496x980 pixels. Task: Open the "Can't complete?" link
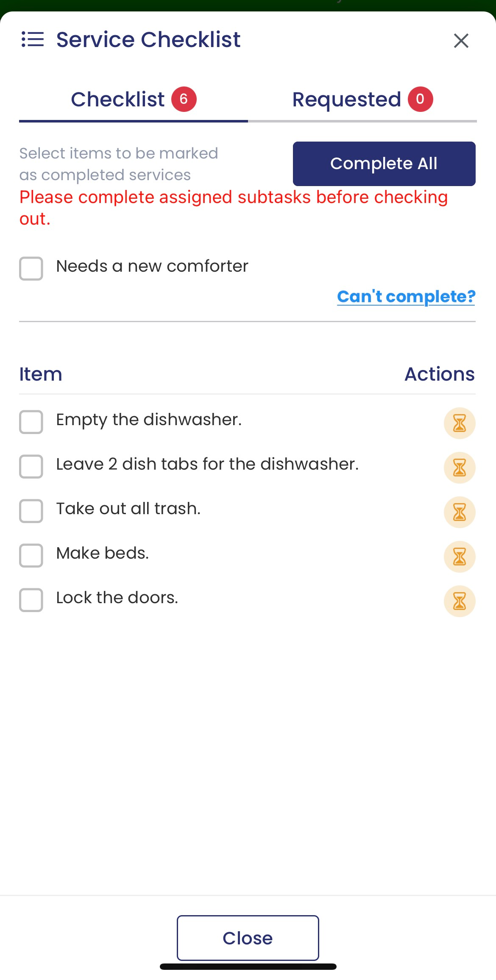coord(406,296)
